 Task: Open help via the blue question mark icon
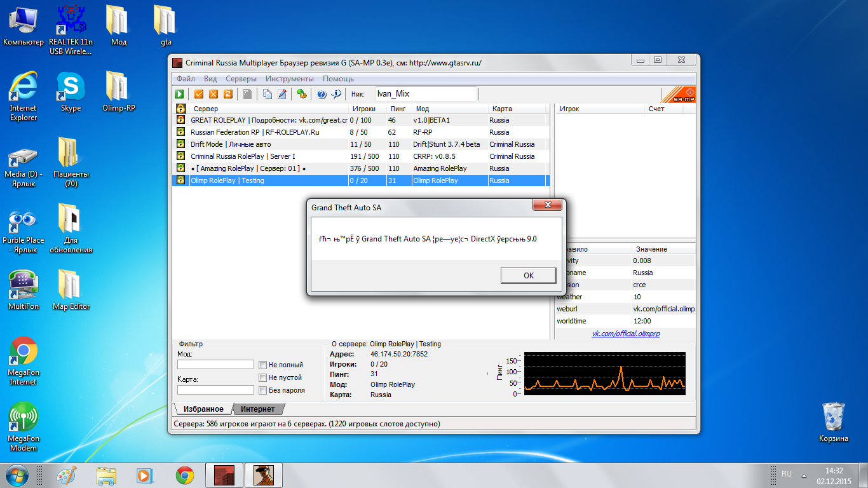(322, 94)
